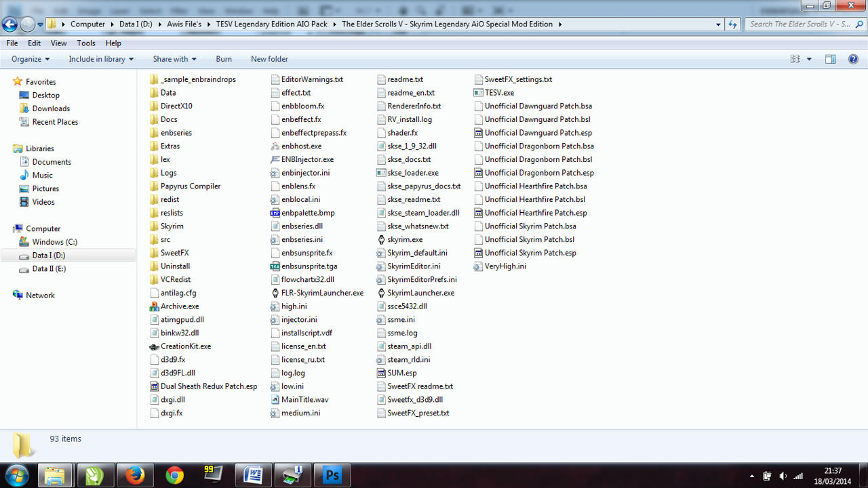Image resolution: width=868 pixels, height=488 pixels.
Task: Select the skyrim.exe file icon
Action: (x=382, y=239)
